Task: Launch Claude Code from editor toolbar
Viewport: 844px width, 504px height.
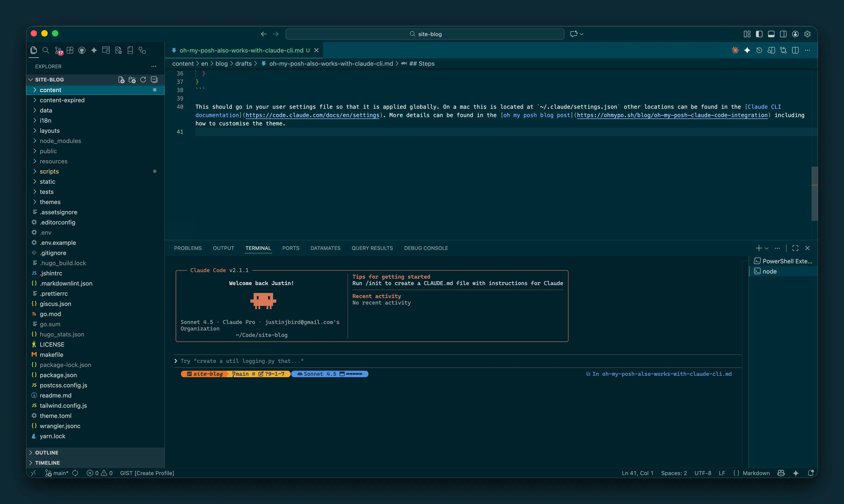Action: (735, 50)
